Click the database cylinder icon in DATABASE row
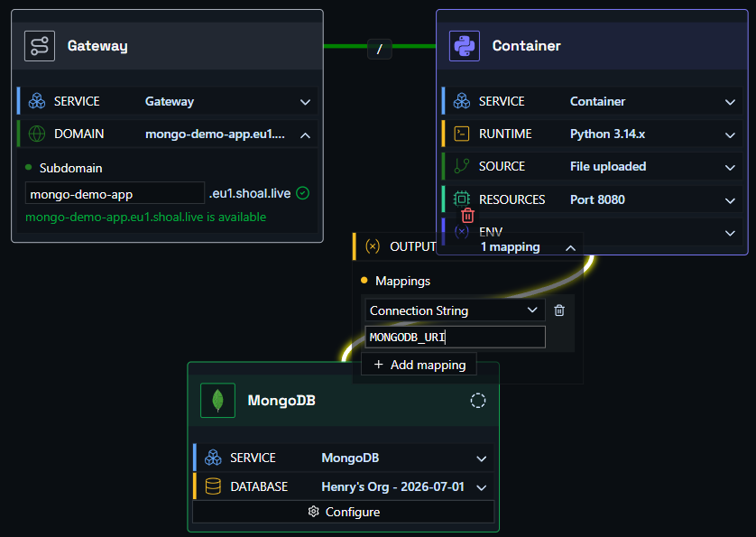 pyautogui.click(x=213, y=486)
